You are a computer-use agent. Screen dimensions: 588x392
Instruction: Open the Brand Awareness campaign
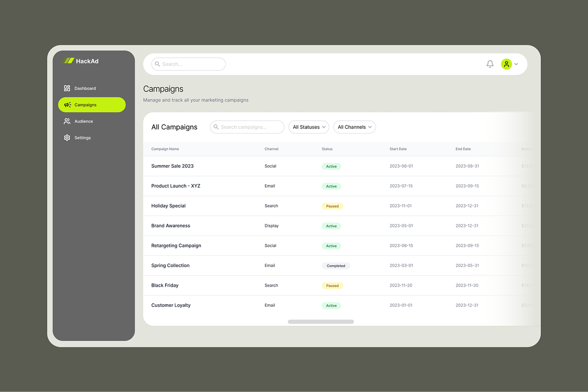(x=171, y=226)
